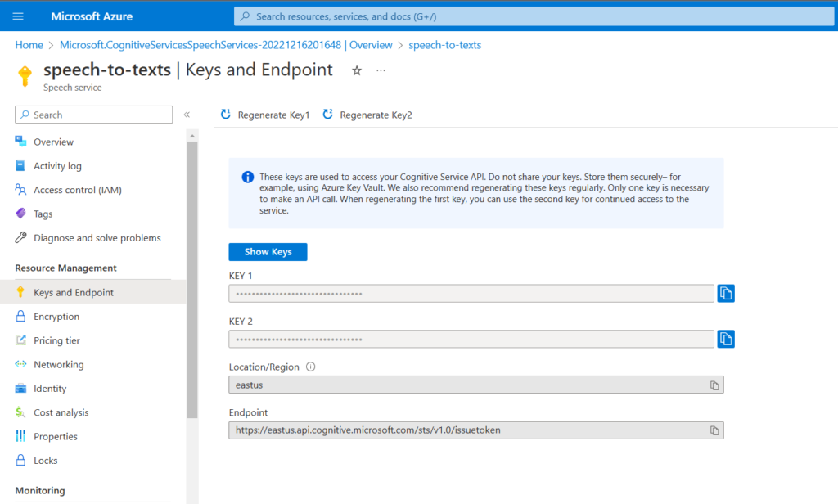The height and width of the screenshot is (504, 838).
Task: Click the info icon in the keys notice
Action: (x=247, y=177)
